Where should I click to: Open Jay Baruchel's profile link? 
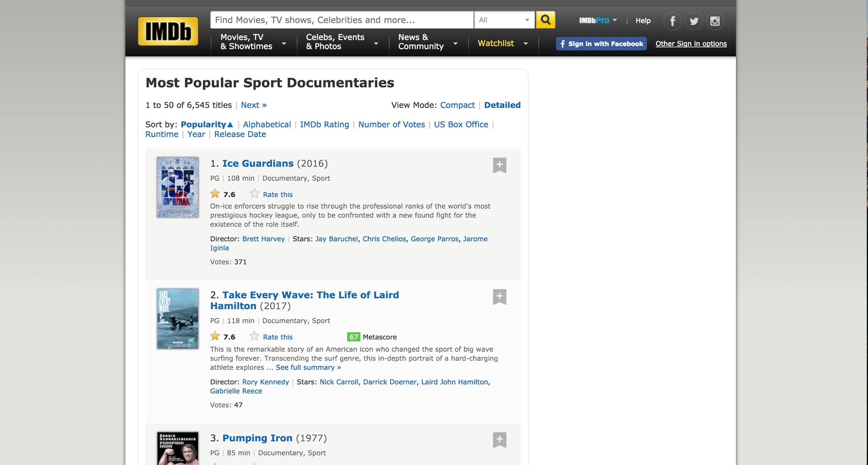(x=337, y=239)
